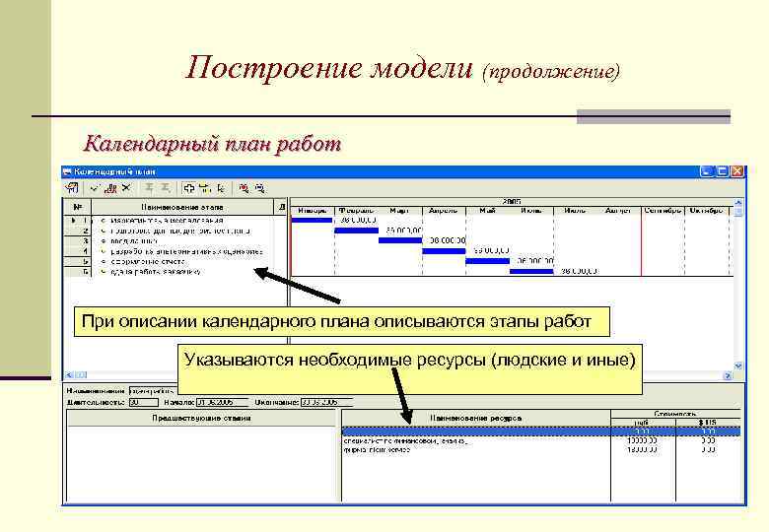Click the Предшествующие стадии column header
The height and width of the screenshot is (532, 769).
[201, 418]
